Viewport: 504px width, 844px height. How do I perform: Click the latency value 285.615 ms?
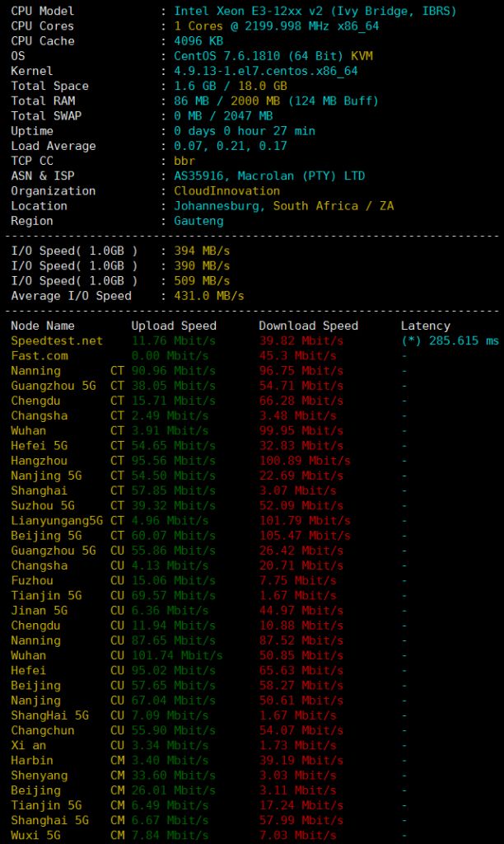coord(464,341)
